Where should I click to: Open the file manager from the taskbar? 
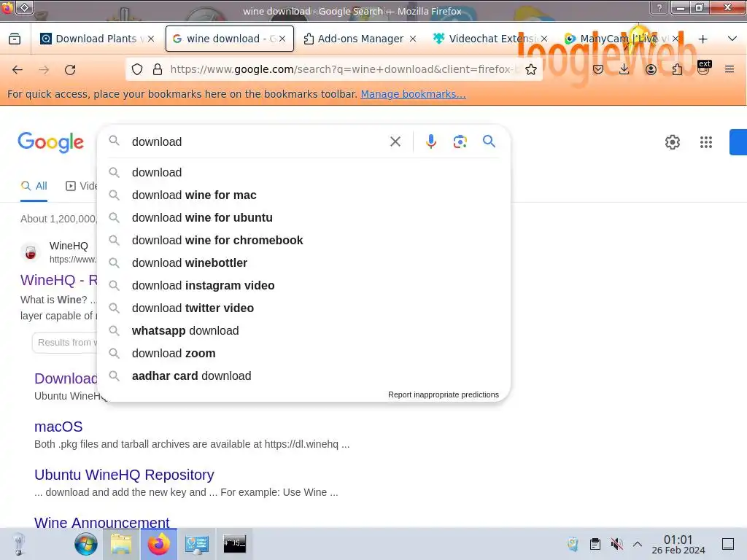point(121,544)
